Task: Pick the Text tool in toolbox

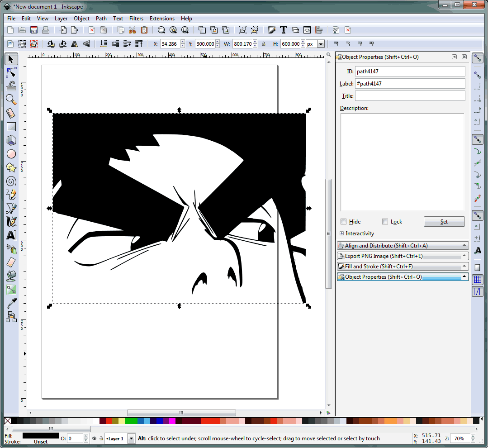Action: [x=11, y=235]
